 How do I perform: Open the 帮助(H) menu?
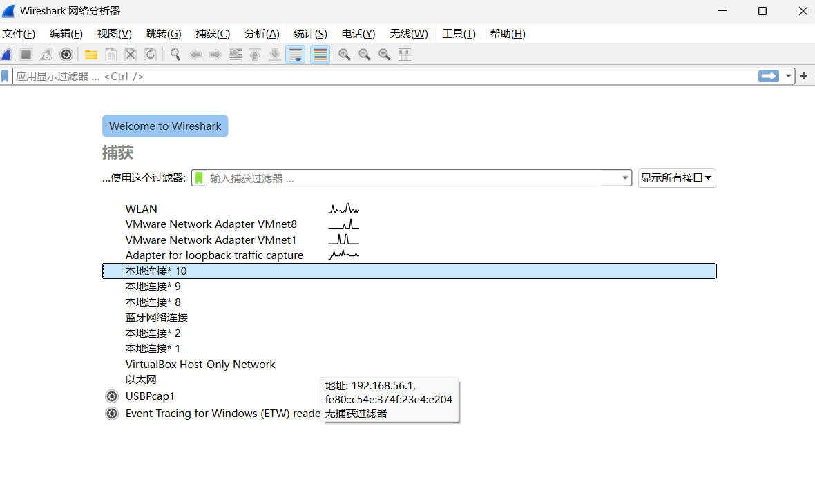[x=507, y=34]
